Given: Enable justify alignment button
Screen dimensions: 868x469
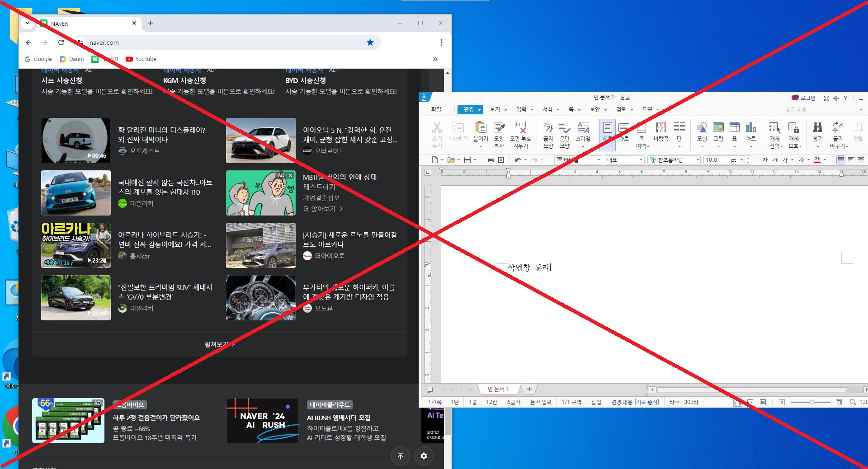Looking at the screenshot, I should (840, 160).
